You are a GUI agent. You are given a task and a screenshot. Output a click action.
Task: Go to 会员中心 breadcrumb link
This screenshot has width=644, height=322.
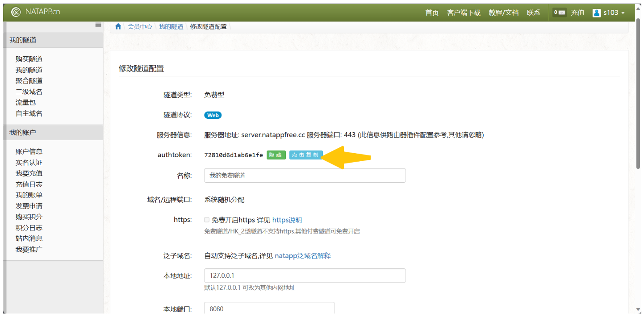(x=140, y=26)
